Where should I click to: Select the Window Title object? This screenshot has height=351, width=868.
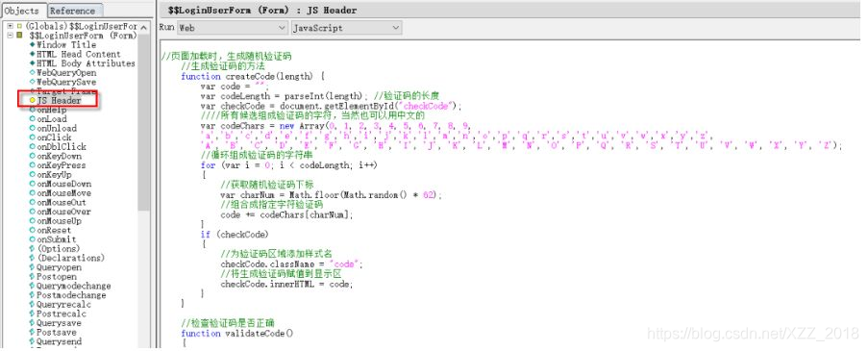(66, 45)
